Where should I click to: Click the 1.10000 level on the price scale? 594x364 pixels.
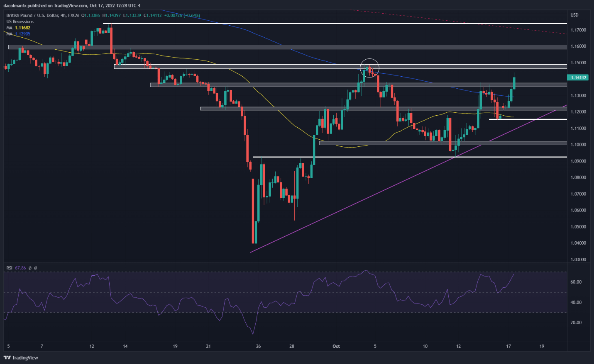coord(578,145)
